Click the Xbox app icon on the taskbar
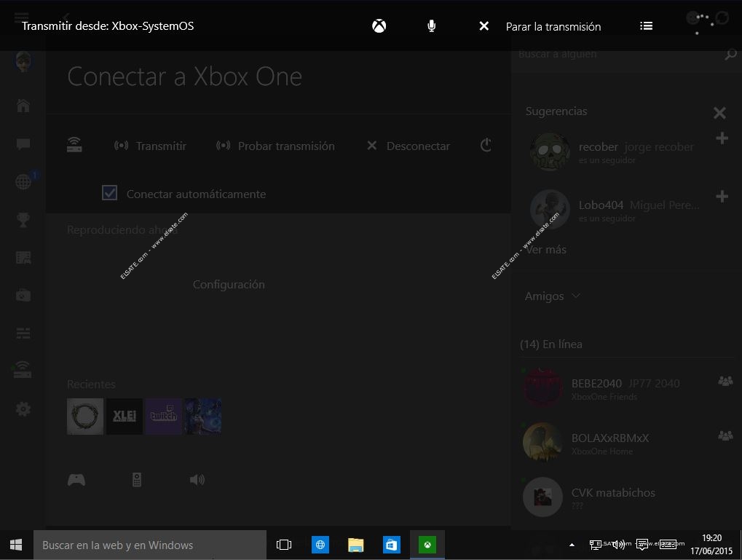 [427, 545]
